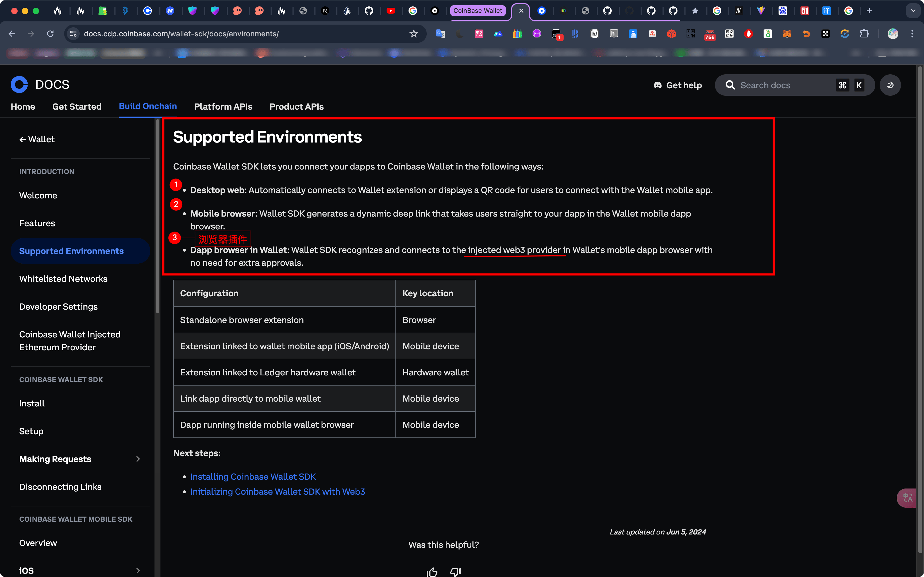Open the tab search dropdown arrow
Image resolution: width=924 pixels, height=577 pixels.
coord(913,11)
